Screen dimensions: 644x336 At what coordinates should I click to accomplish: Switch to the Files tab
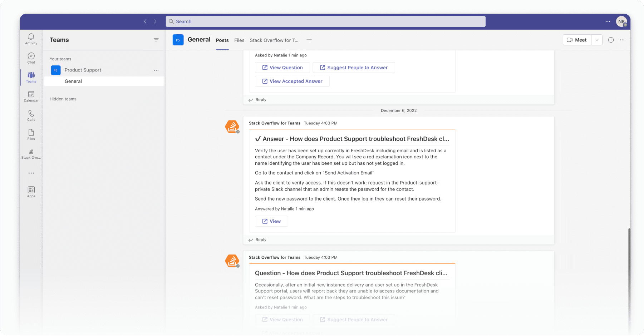pos(239,40)
